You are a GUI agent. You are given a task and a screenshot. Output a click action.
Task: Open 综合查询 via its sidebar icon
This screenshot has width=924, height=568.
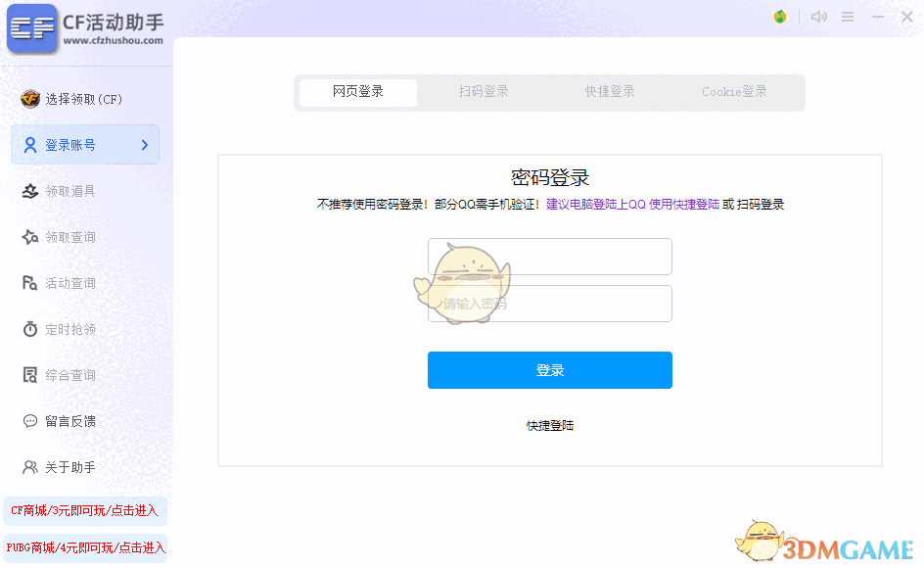coord(30,374)
